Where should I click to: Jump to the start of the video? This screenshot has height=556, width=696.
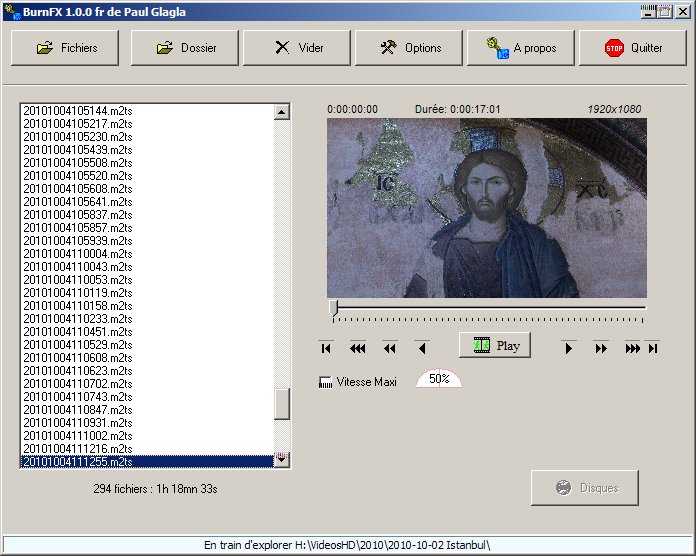[x=326, y=348]
